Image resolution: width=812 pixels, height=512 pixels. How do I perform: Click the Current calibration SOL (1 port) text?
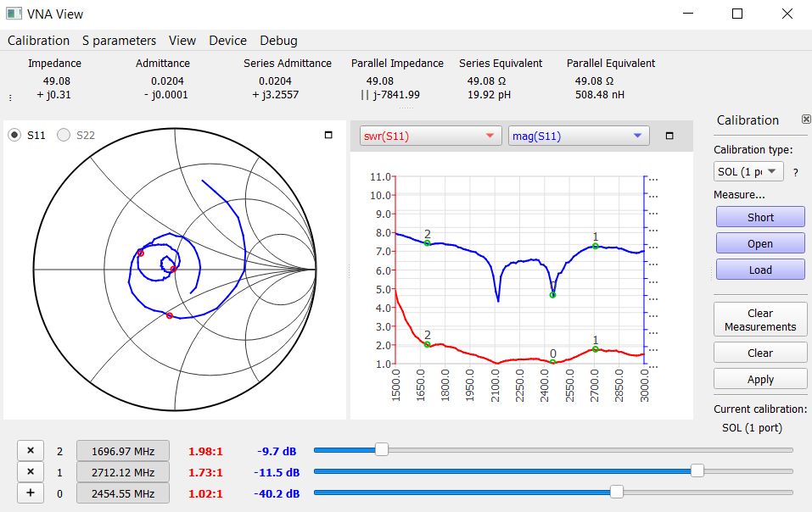(752, 428)
